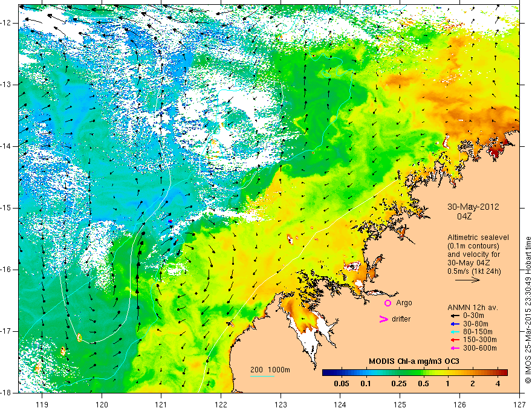Click the latitude axis label "-18"

point(7,393)
